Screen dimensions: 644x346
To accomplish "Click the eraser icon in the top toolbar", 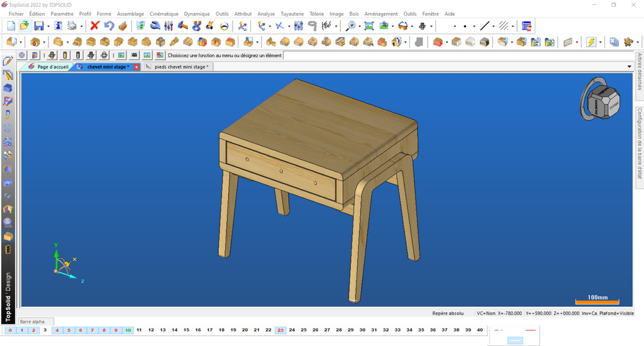I will click(x=123, y=26).
